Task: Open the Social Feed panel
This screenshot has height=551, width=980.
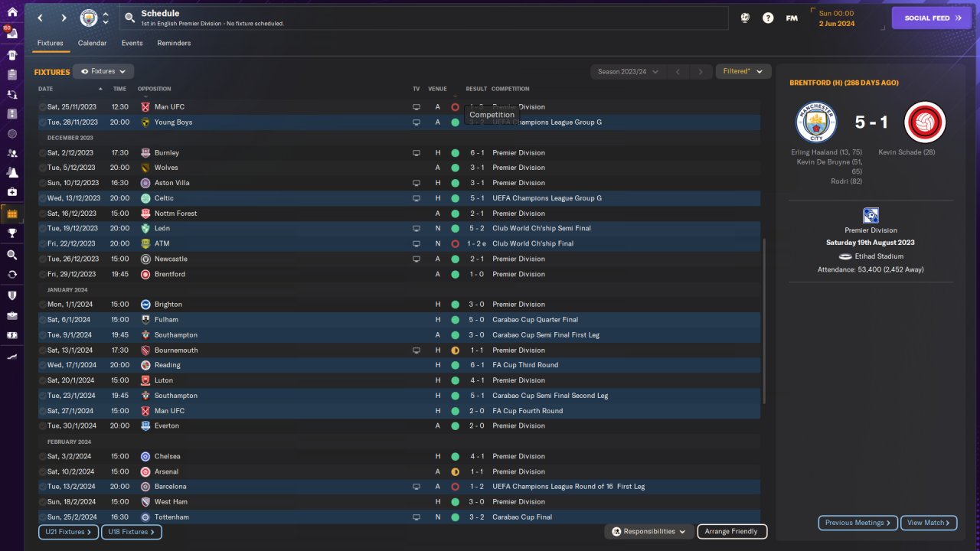Action: pyautogui.click(x=932, y=18)
